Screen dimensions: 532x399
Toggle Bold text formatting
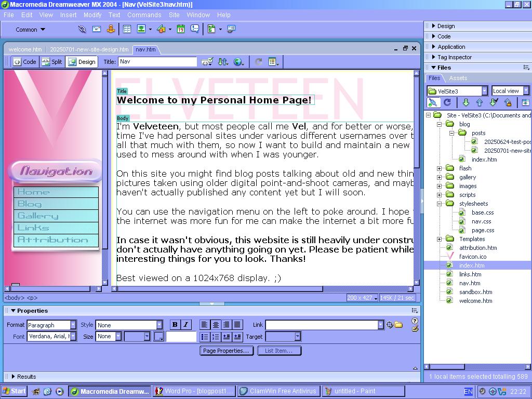tap(175, 325)
